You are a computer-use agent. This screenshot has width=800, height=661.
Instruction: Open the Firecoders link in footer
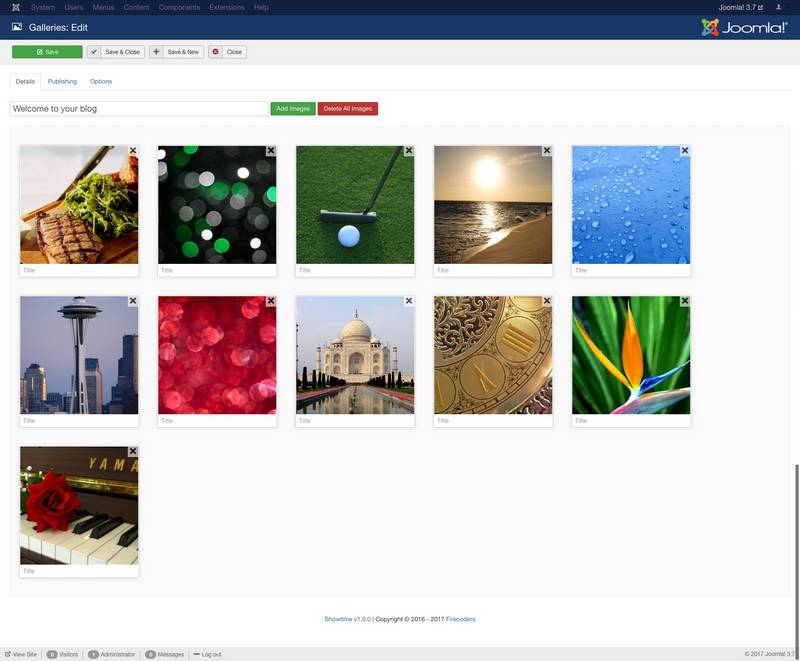click(x=460, y=619)
